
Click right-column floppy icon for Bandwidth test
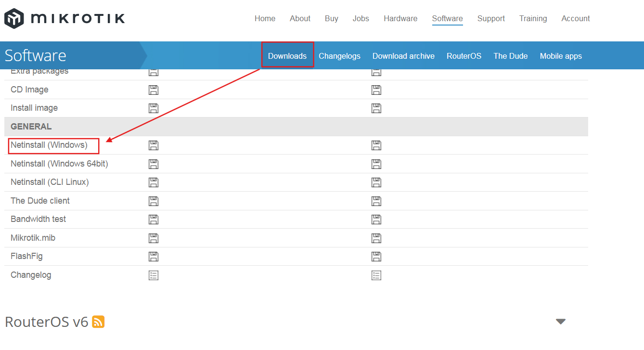[x=376, y=220]
